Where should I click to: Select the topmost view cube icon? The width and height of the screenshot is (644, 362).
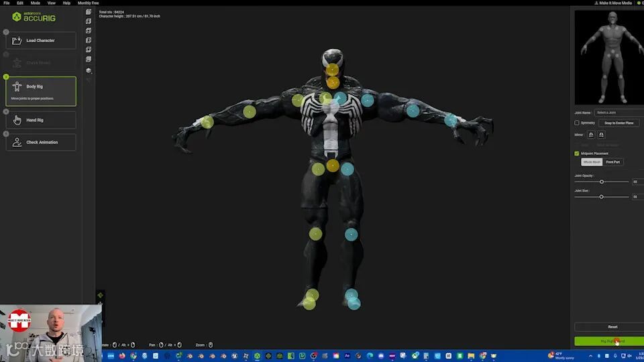click(x=89, y=12)
